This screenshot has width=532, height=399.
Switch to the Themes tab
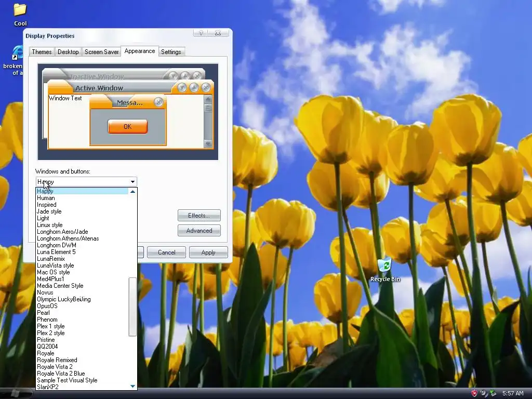(x=42, y=51)
